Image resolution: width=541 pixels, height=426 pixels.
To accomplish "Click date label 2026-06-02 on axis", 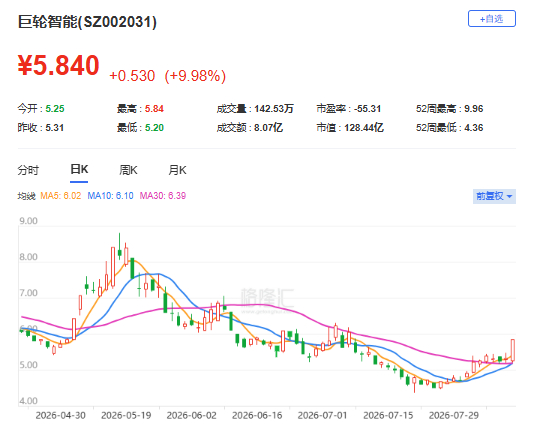I will [191, 415].
